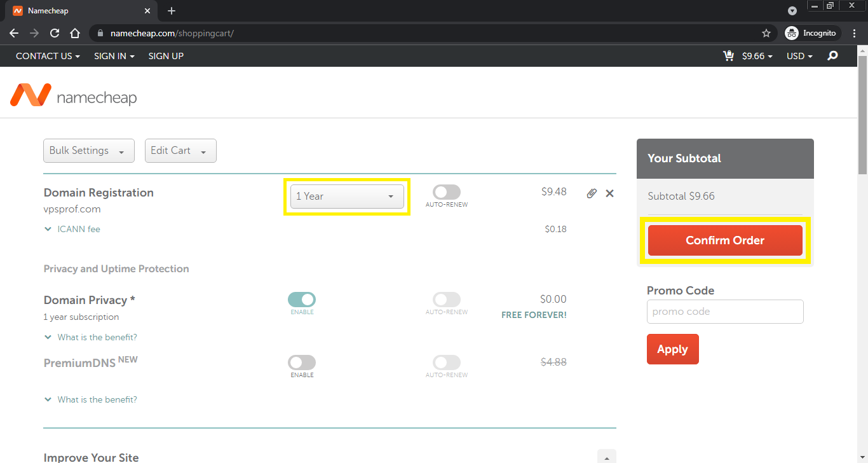Viewport: 868px width, 463px height.
Task: Open a new browser tab
Action: click(x=172, y=11)
